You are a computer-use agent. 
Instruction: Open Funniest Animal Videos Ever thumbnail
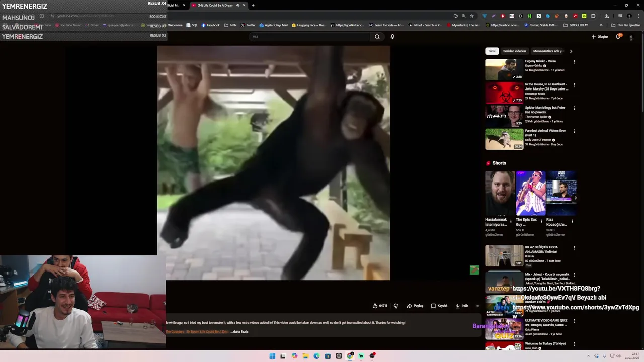[x=504, y=139]
